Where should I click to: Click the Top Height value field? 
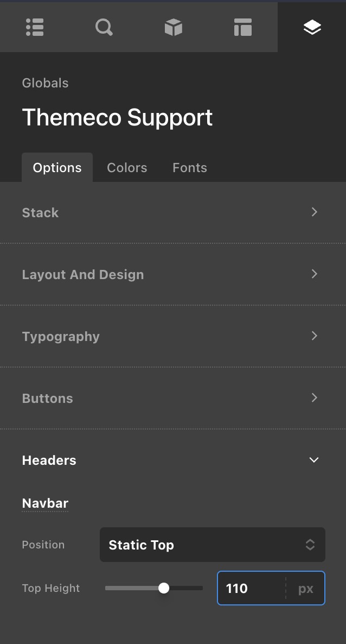(251, 588)
